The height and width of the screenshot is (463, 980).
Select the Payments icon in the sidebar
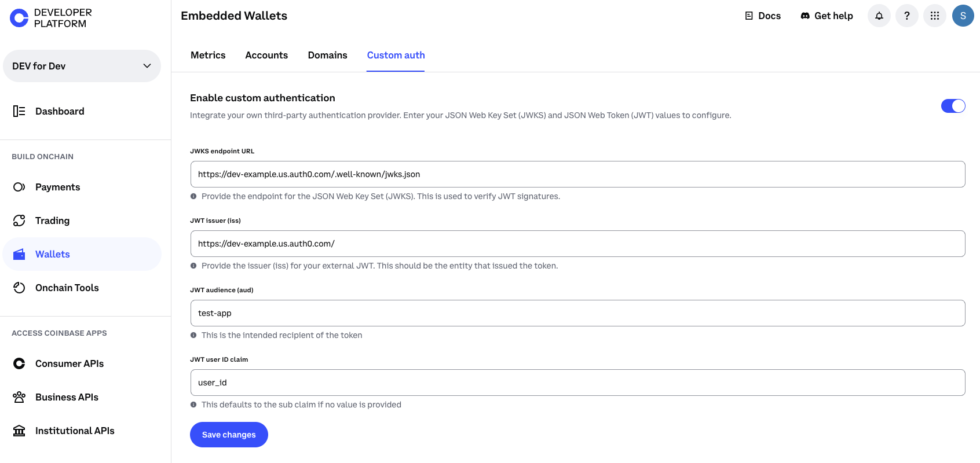point(19,186)
